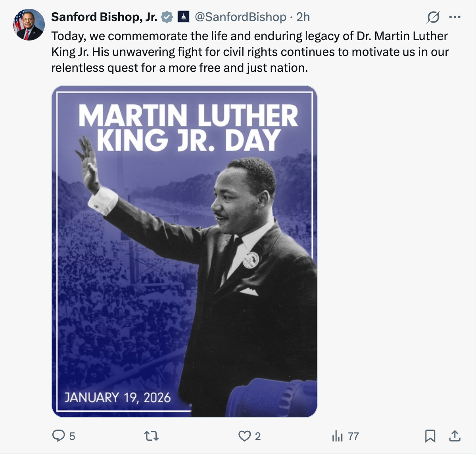Like the MLK Day post
The width and height of the screenshot is (476, 455).
click(x=244, y=436)
